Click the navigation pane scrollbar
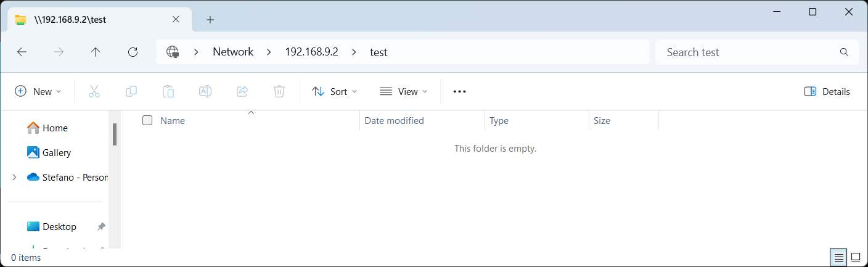The image size is (868, 267). [115, 134]
